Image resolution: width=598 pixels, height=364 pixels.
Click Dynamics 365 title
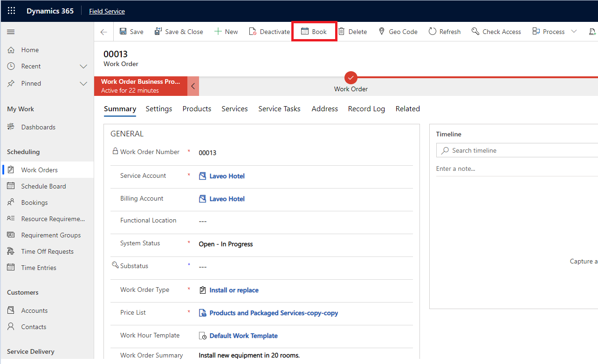tap(50, 11)
